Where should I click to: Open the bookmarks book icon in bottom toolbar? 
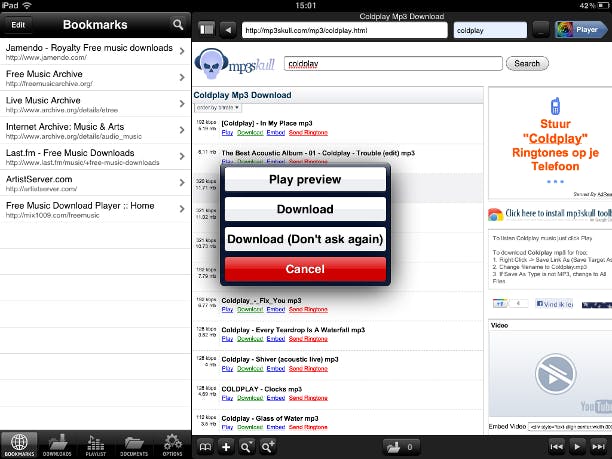205,447
